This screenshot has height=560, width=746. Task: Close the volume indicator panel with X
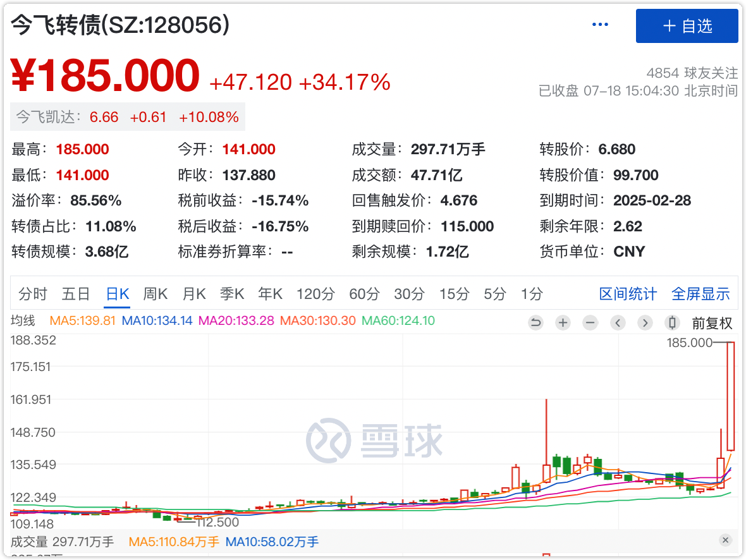[x=725, y=540]
